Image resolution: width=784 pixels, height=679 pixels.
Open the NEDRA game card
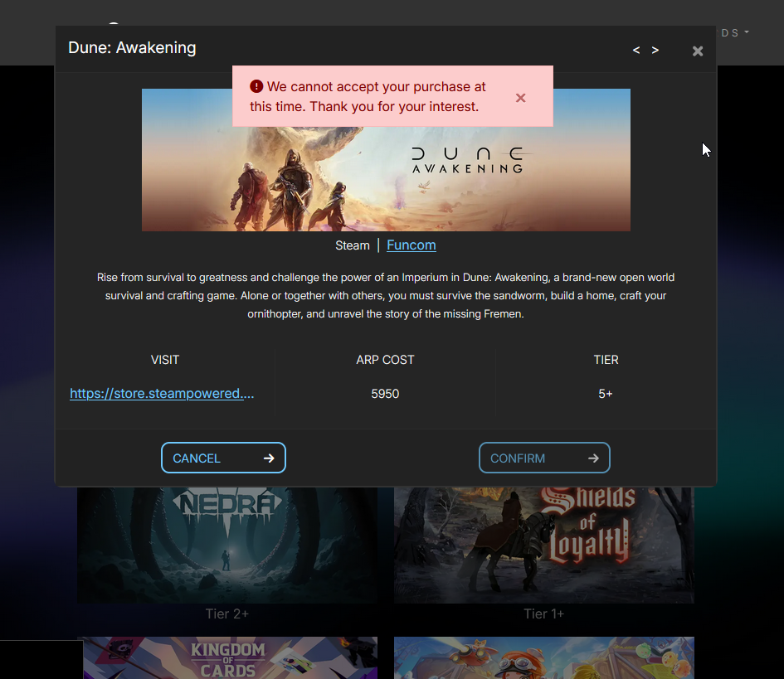coord(227,546)
